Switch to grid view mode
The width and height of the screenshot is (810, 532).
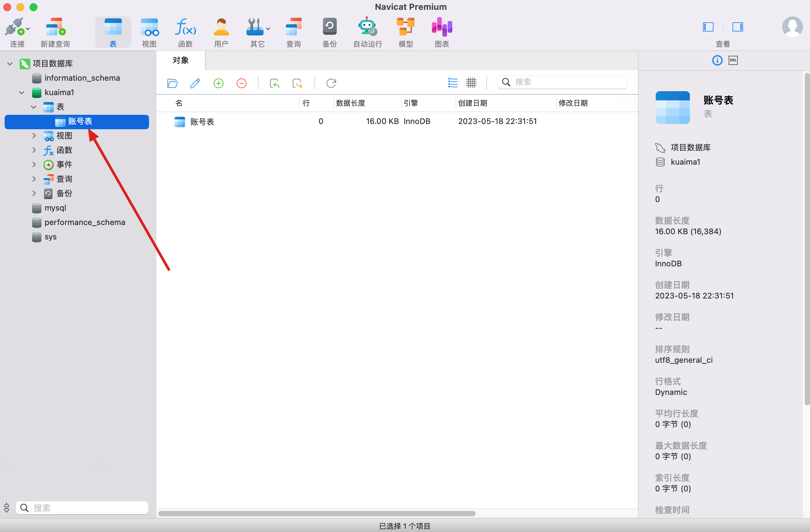tap(471, 83)
